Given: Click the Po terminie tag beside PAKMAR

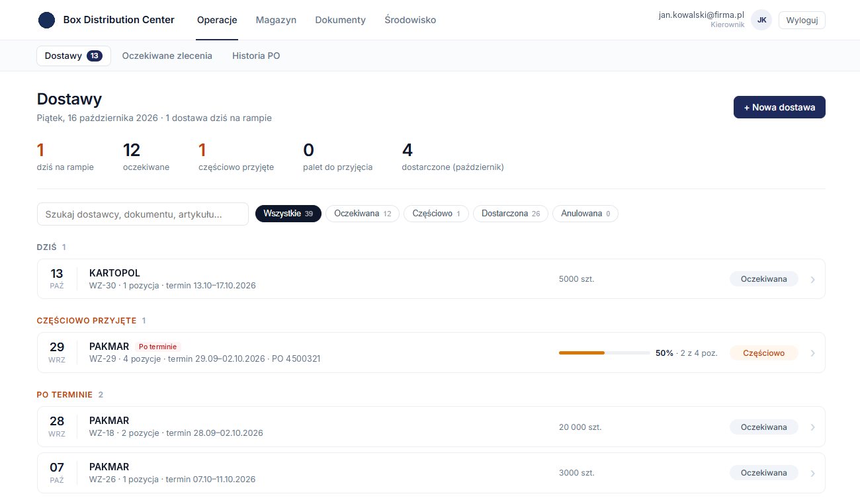Looking at the screenshot, I should (x=157, y=347).
